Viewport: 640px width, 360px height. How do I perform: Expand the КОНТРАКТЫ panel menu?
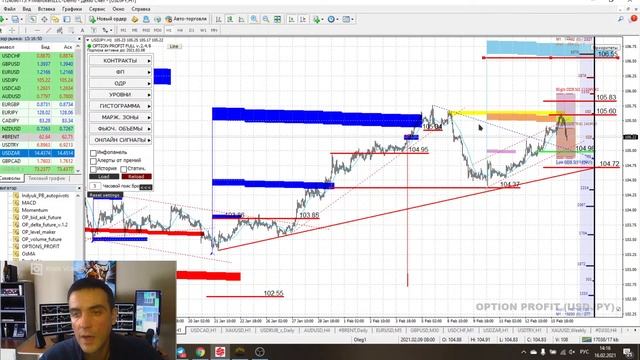point(120,60)
